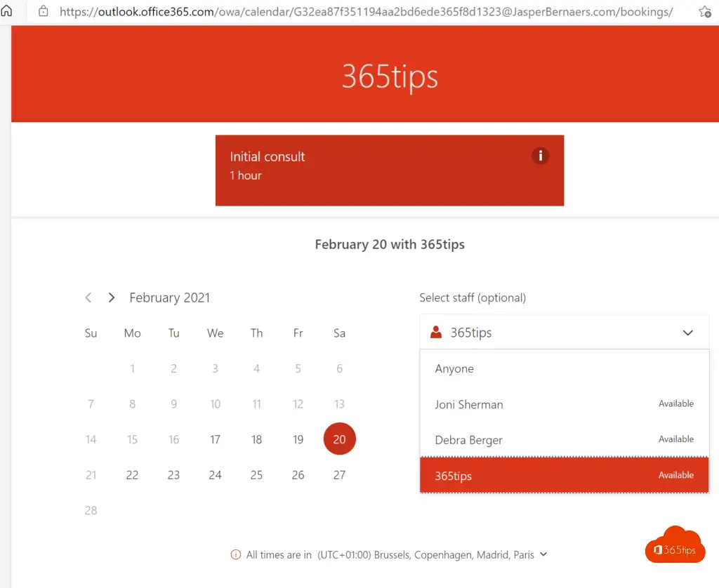The width and height of the screenshot is (719, 588).
Task: Click the '1 hour' duration text
Action: pos(246,175)
